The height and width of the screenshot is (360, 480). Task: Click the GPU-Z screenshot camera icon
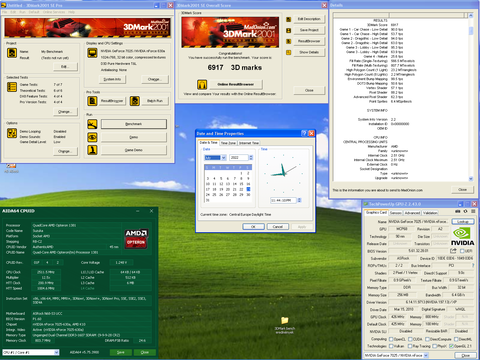point(458,211)
